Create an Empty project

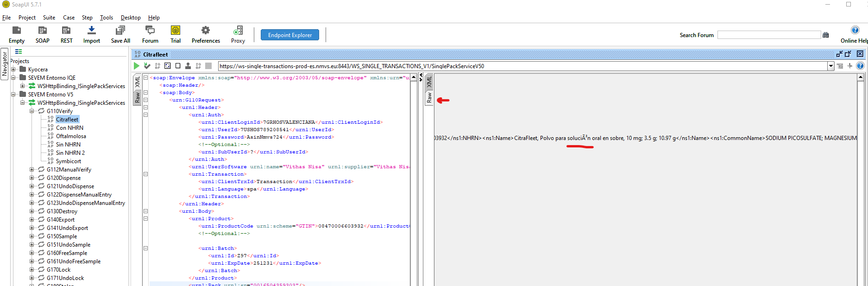click(x=17, y=35)
